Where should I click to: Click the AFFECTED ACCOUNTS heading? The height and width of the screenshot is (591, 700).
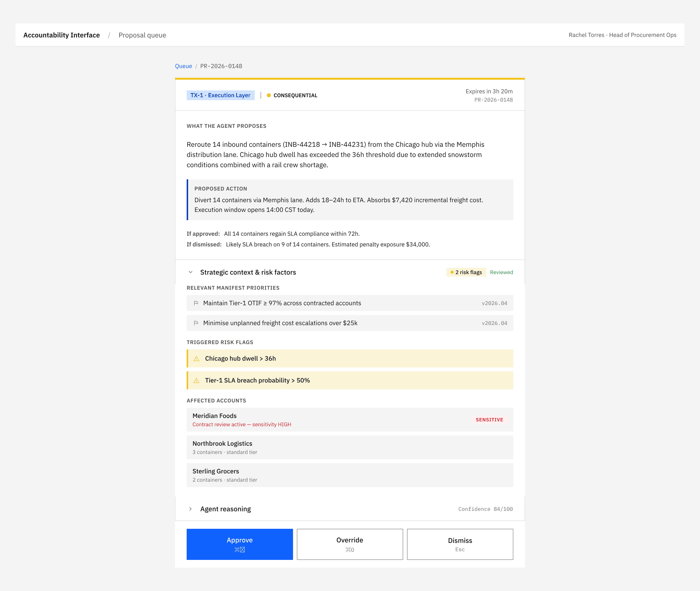216,401
